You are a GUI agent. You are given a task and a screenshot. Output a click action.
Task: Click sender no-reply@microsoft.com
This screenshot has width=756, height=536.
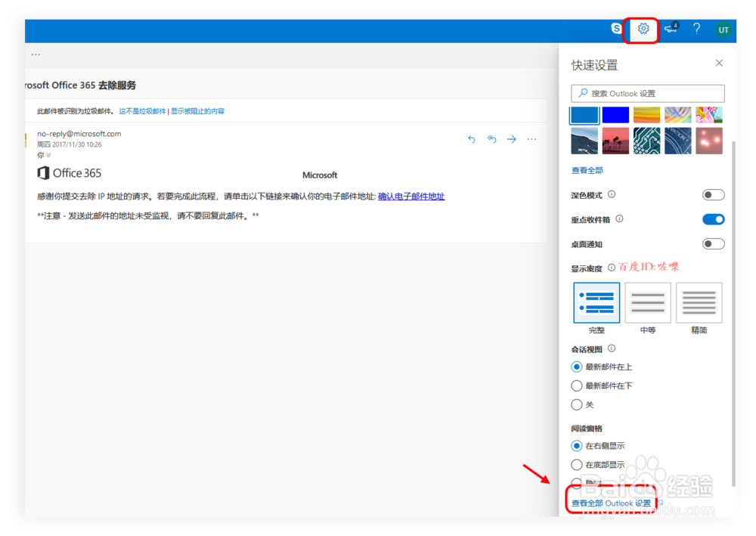79,134
